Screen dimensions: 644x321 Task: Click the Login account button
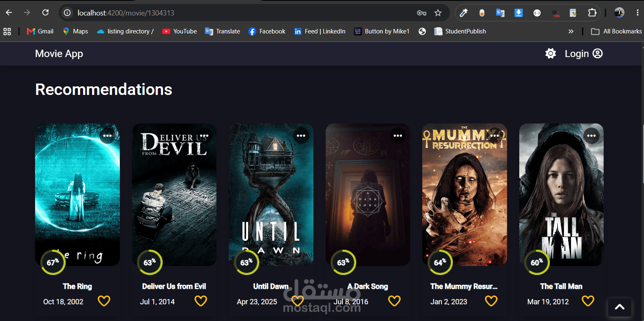pos(584,53)
